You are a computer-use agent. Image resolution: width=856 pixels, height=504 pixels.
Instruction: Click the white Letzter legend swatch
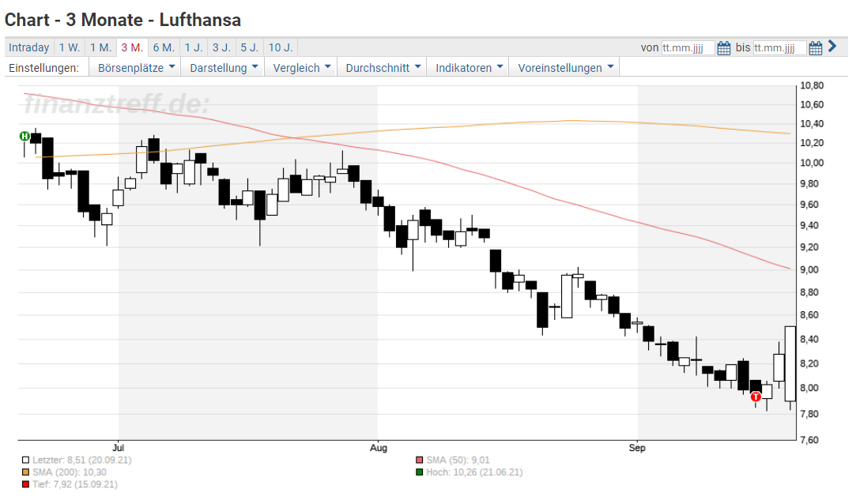point(25,460)
